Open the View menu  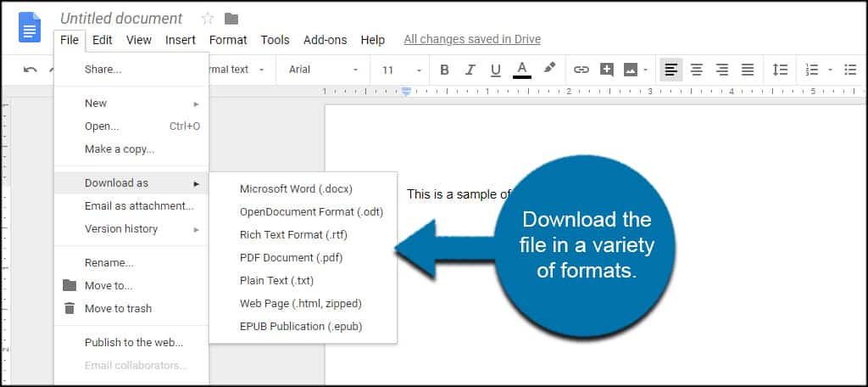[138, 40]
